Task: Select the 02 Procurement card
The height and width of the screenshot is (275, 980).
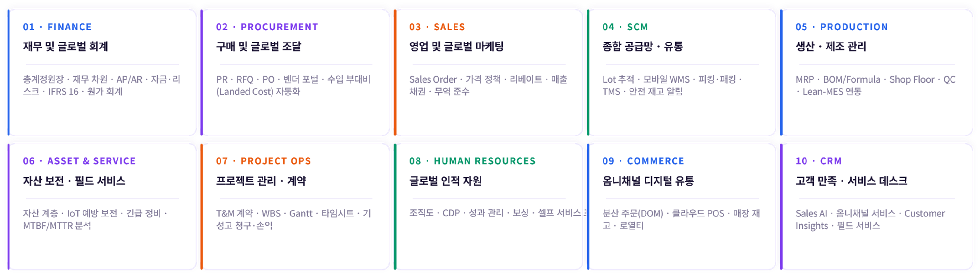Action: pos(295,73)
